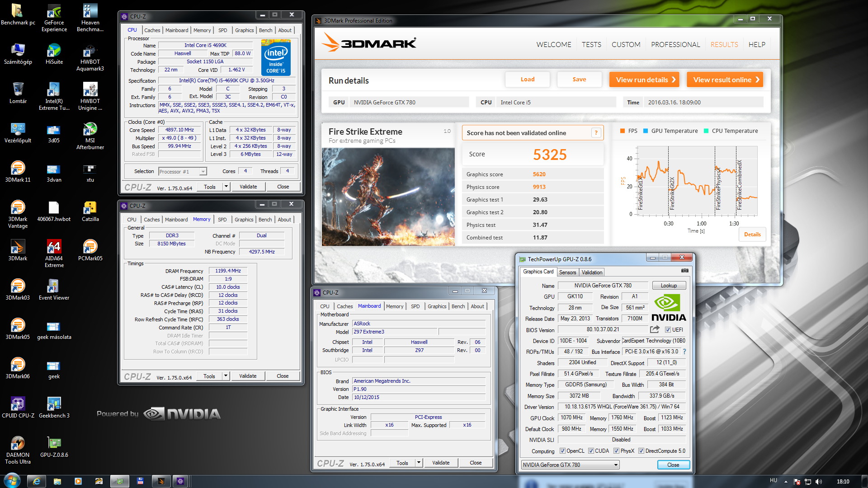Screen dimensions: 868x488
Task: Open Catzilla desktop icon
Action: tap(90, 211)
